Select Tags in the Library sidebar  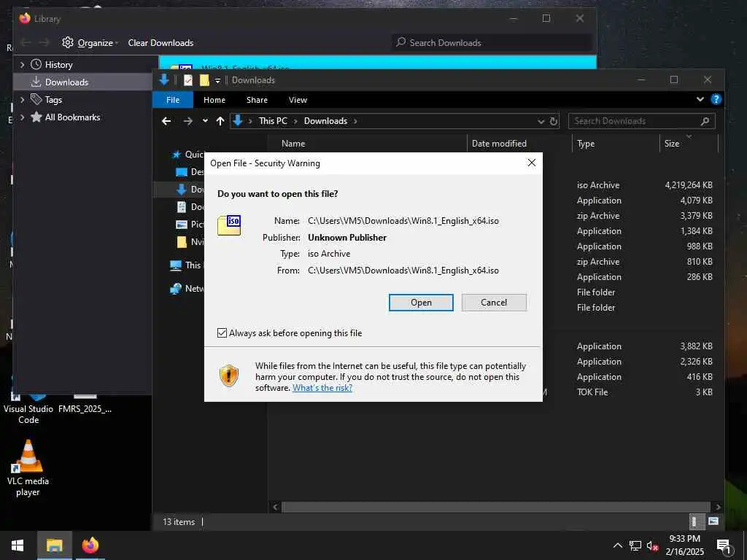[53, 99]
